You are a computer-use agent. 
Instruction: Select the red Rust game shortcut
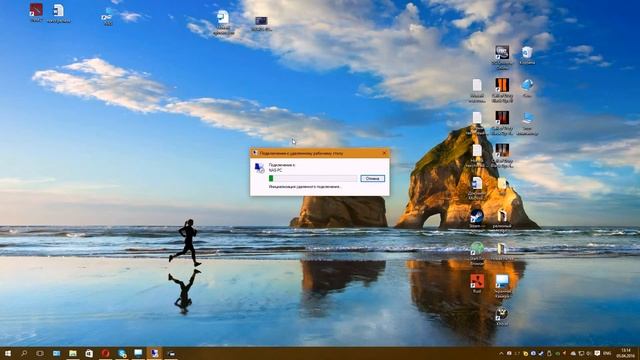477,283
